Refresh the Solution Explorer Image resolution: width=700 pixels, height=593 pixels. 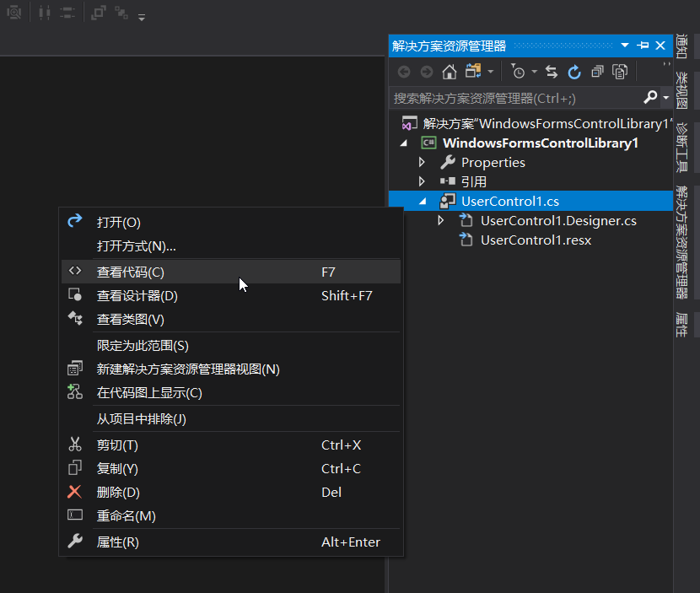pos(574,72)
